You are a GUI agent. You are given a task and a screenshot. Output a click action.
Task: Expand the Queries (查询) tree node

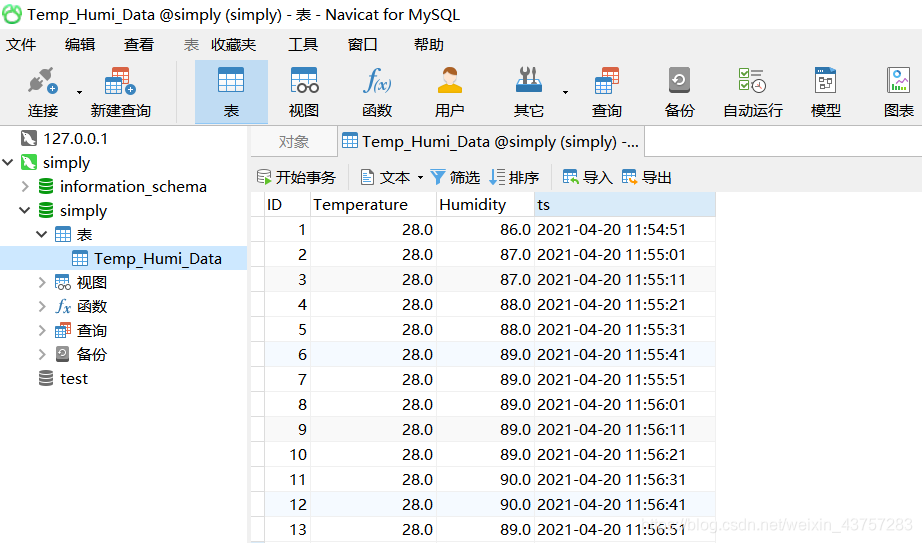42,331
